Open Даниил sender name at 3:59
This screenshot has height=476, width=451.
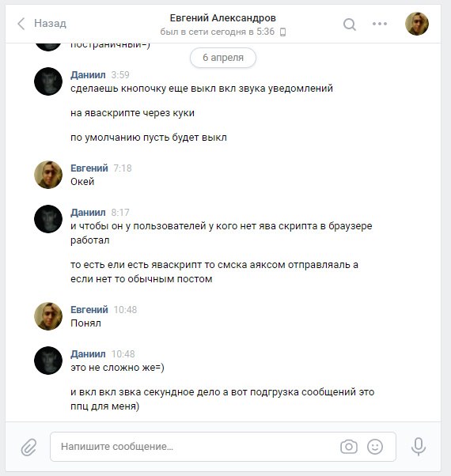tap(88, 74)
